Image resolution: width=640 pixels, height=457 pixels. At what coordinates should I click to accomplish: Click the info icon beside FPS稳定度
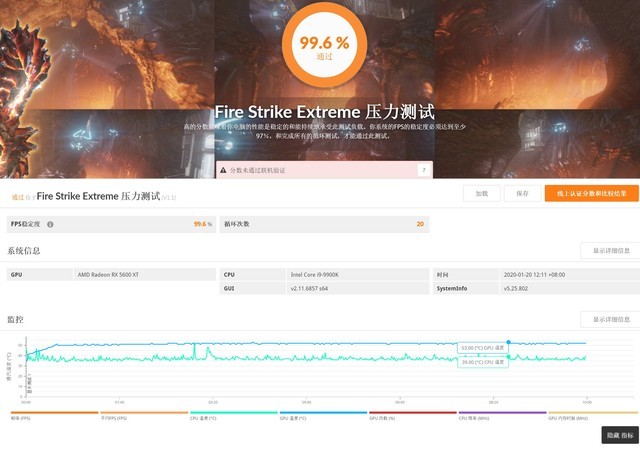[50, 224]
